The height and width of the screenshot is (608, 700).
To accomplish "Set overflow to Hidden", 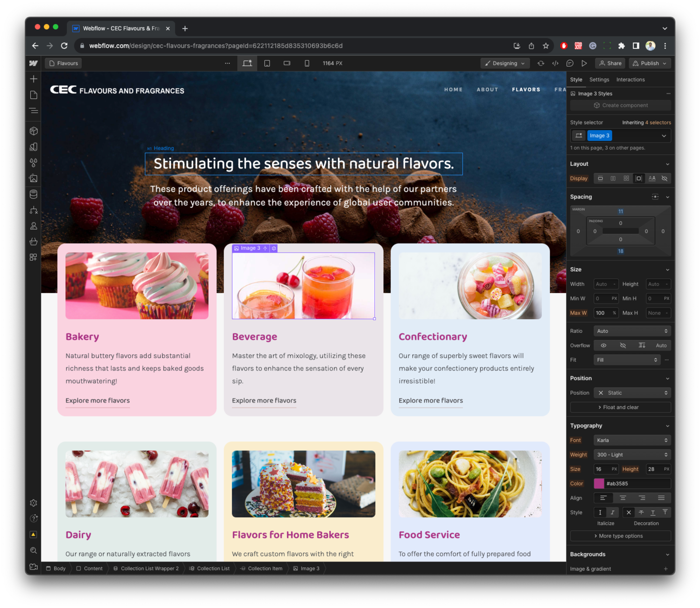I will click(623, 346).
